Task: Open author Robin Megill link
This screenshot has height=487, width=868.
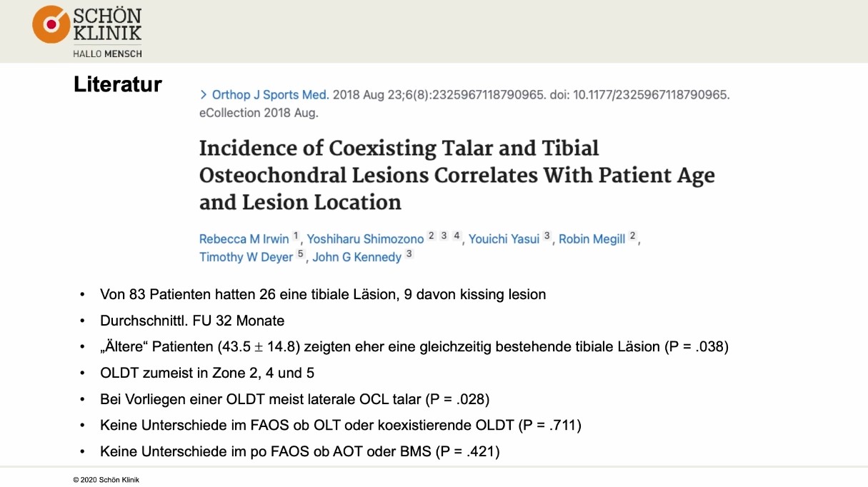Action: (592, 239)
